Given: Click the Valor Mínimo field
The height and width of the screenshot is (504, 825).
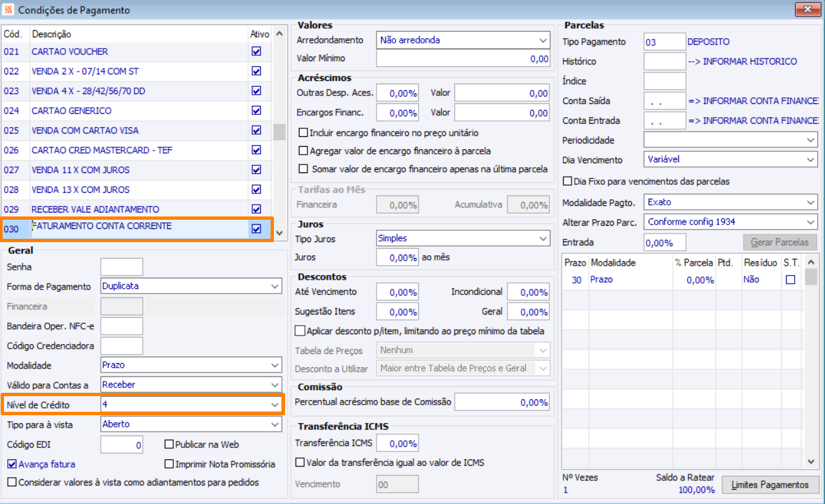Looking at the screenshot, I should (x=463, y=59).
